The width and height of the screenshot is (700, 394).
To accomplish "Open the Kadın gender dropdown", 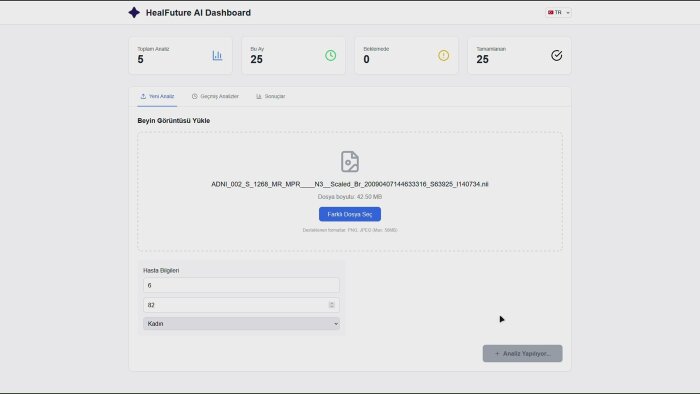I will coord(241,323).
